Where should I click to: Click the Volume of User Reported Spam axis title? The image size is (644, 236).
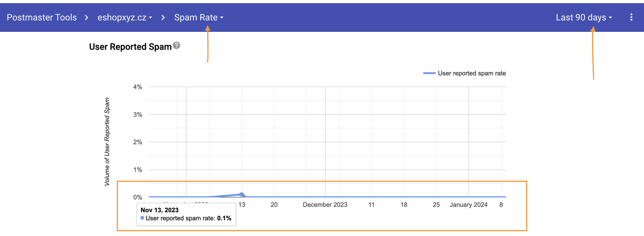[107, 142]
